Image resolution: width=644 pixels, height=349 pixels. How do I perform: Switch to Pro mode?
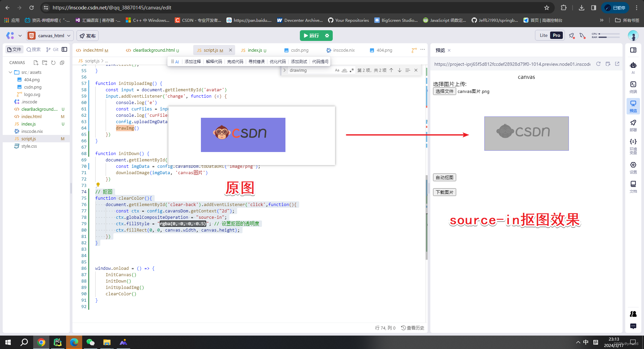(x=556, y=35)
